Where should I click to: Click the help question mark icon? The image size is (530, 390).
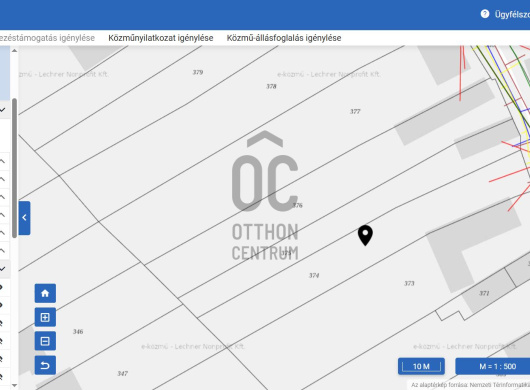coord(485,14)
